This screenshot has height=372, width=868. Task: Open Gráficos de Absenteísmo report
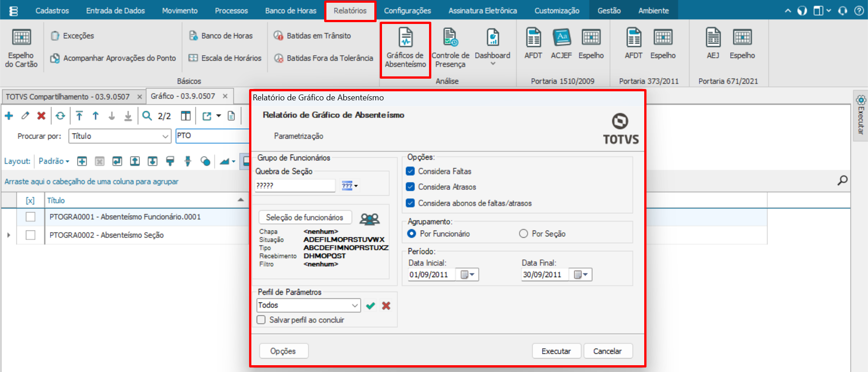click(405, 48)
